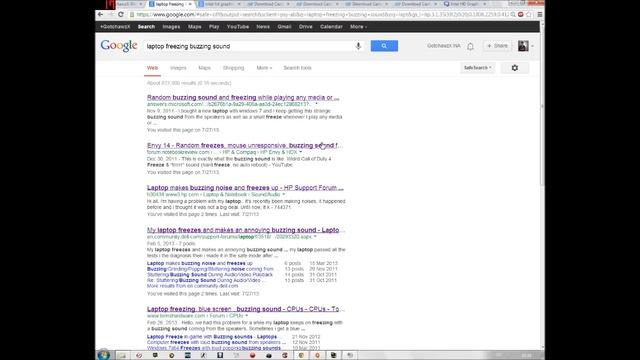Open the SafeSearch dropdown
Image resolution: width=640 pixels, height=360 pixels.
(478, 68)
